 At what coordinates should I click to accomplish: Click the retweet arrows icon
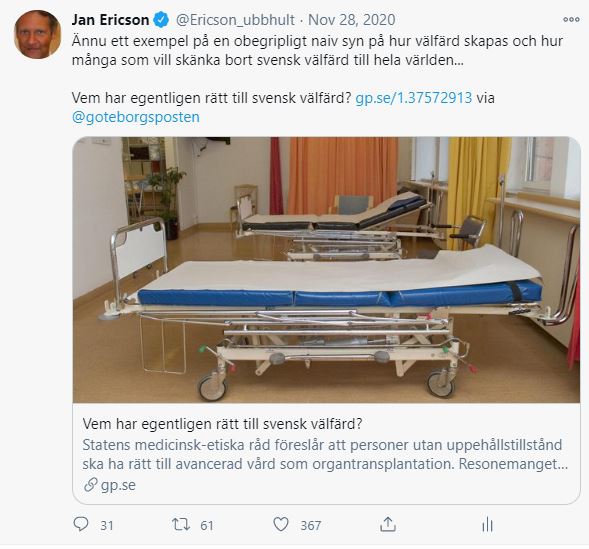181,524
